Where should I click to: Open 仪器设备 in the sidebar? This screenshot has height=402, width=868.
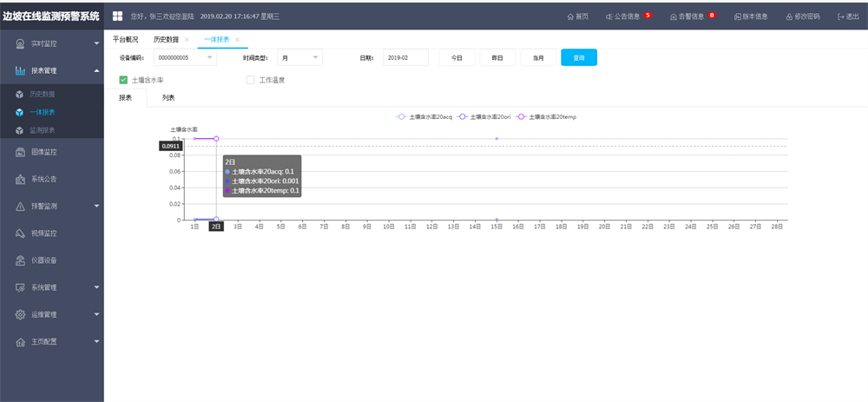pyautogui.click(x=43, y=260)
